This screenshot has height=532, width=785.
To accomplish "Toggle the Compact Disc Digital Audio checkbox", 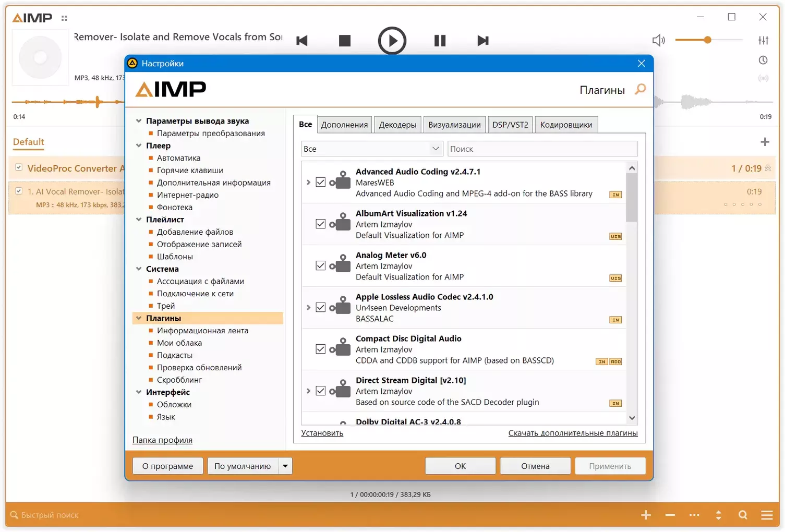I will tap(321, 349).
